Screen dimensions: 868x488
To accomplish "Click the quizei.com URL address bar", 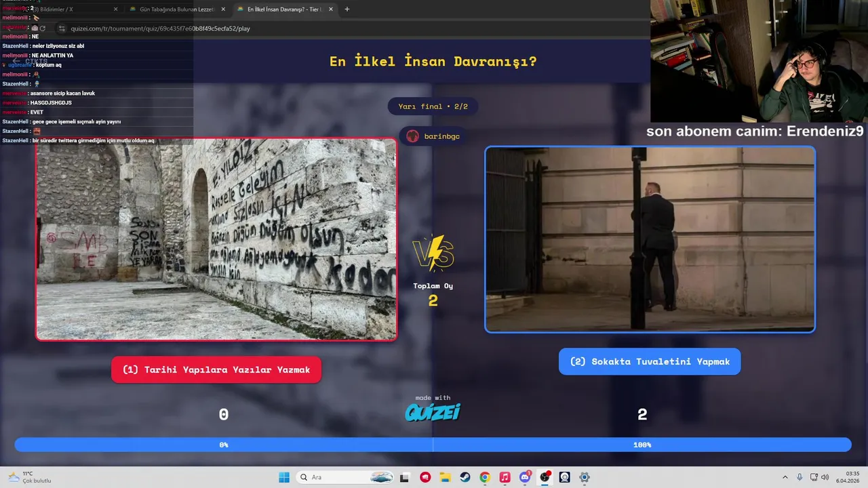I will 160,28.
